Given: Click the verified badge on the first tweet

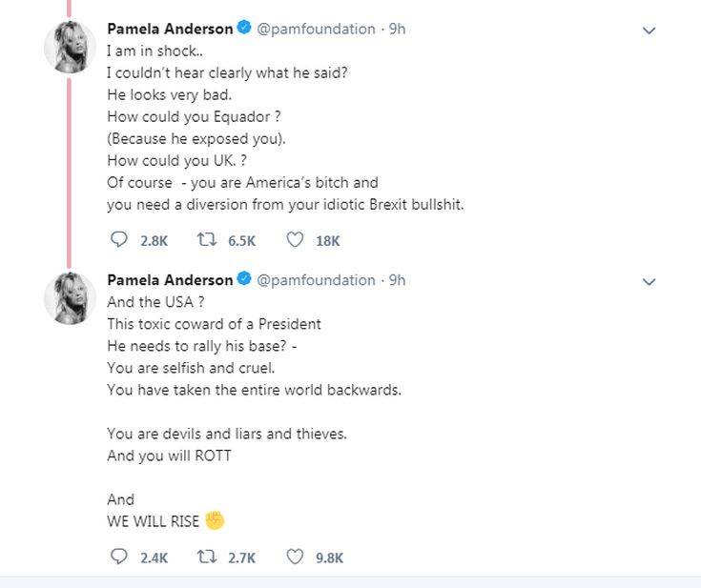Looking at the screenshot, I should 244,28.
